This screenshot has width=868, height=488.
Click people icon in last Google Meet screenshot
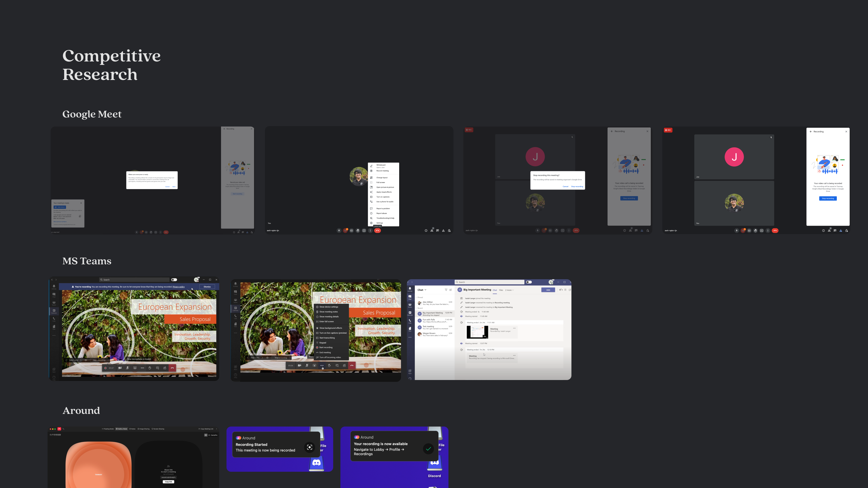tap(829, 231)
